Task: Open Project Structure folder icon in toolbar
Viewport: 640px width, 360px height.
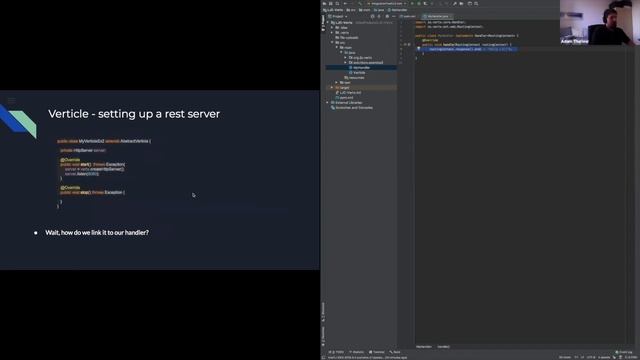Action: pos(461,4)
